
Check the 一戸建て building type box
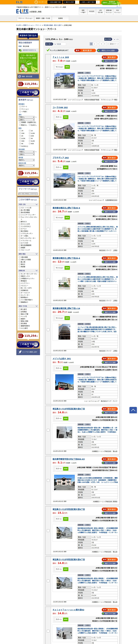(20, 112)
